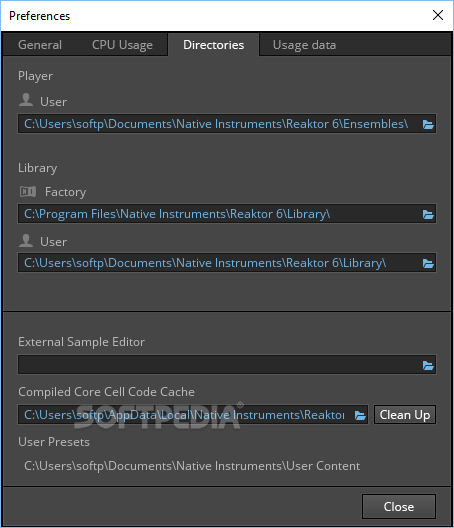Image resolution: width=454 pixels, height=528 pixels.
Task: Switch to the General tab
Action: (40, 45)
